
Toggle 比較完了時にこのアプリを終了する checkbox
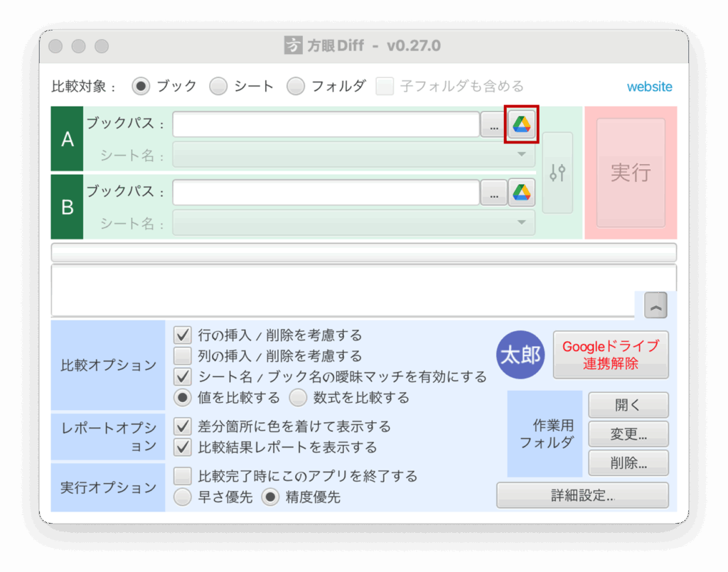pos(183,475)
